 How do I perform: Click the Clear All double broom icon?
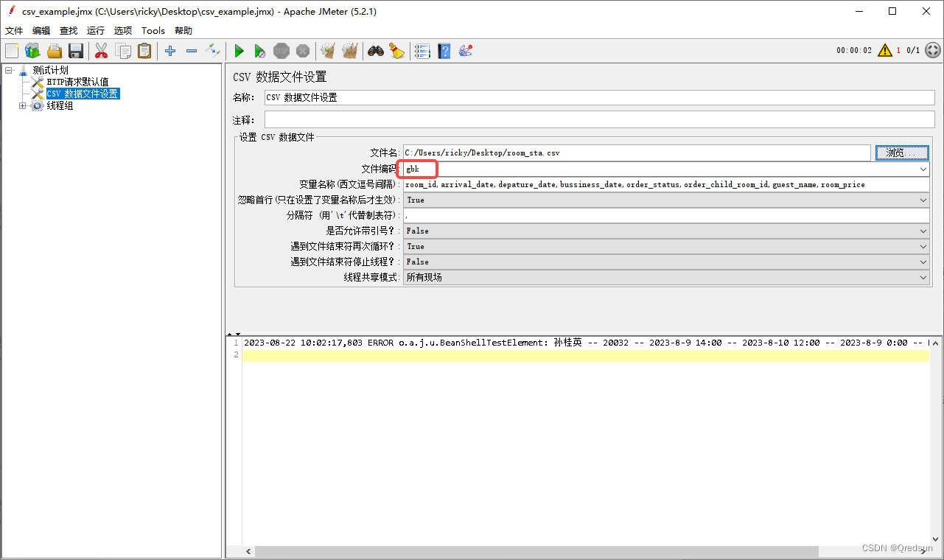click(x=349, y=51)
